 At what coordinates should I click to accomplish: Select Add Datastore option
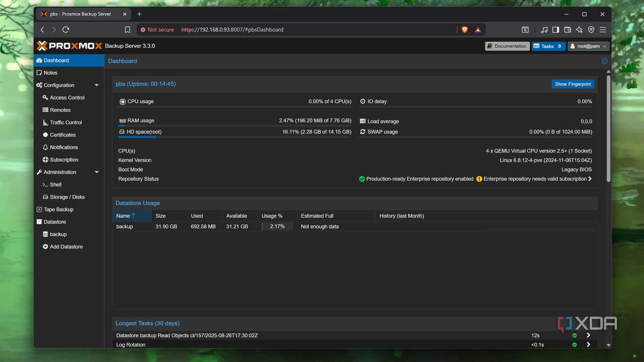(x=69, y=247)
